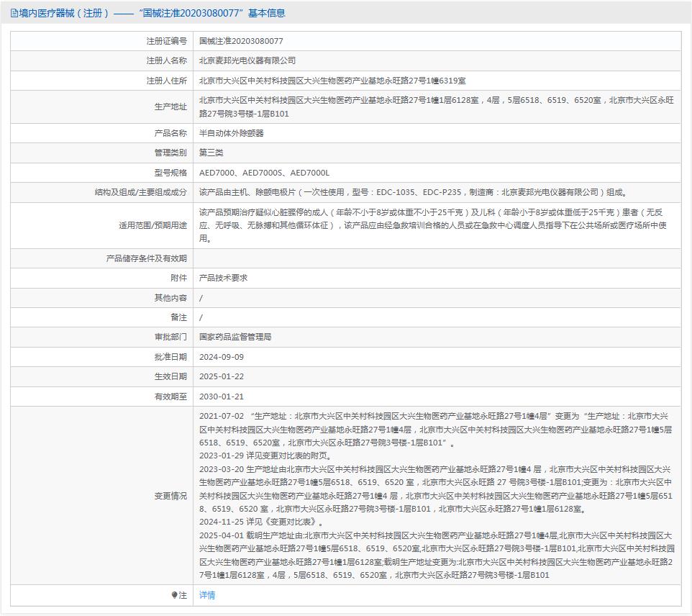Click the 变更情况 row label
The height and width of the screenshot is (616, 692).
pyautogui.click(x=170, y=496)
